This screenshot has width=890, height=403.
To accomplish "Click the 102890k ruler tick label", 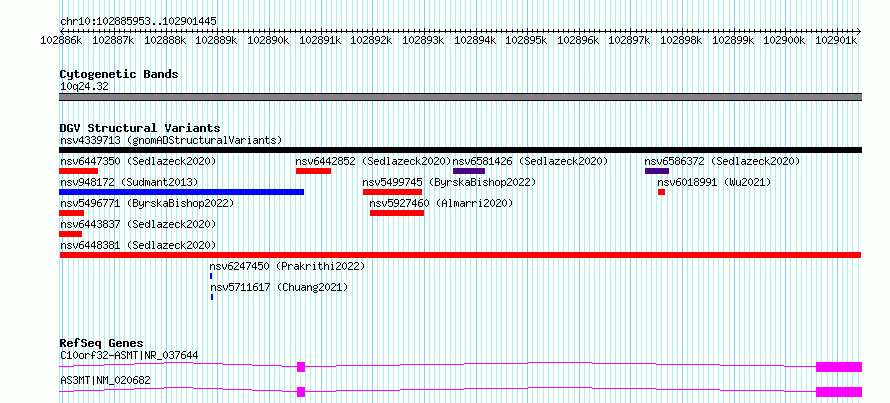I will [x=268, y=40].
